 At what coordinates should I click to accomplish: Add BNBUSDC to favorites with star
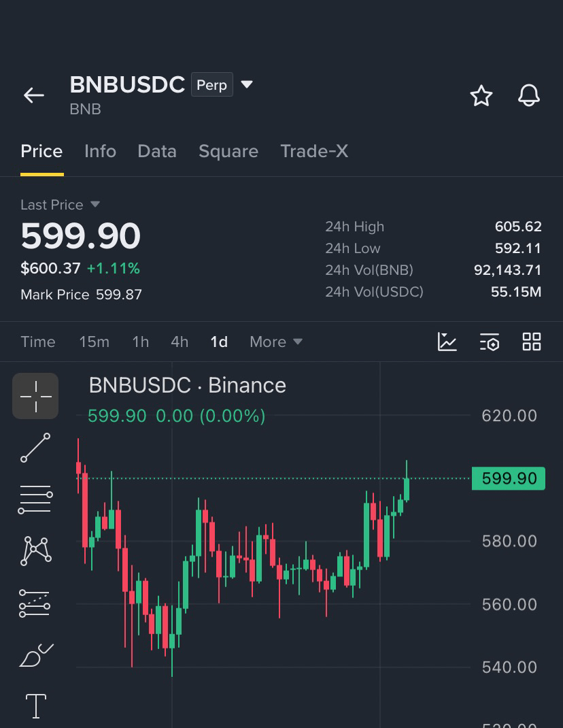(481, 96)
